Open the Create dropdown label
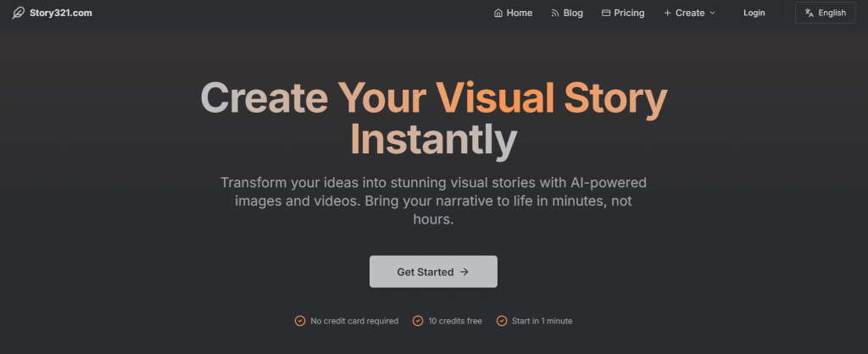Image resolution: width=868 pixels, height=354 pixels. [690, 13]
